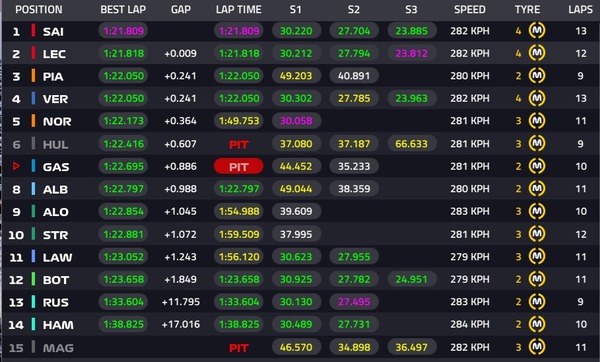Click the medium tyre icon in BOT row

pos(537,279)
